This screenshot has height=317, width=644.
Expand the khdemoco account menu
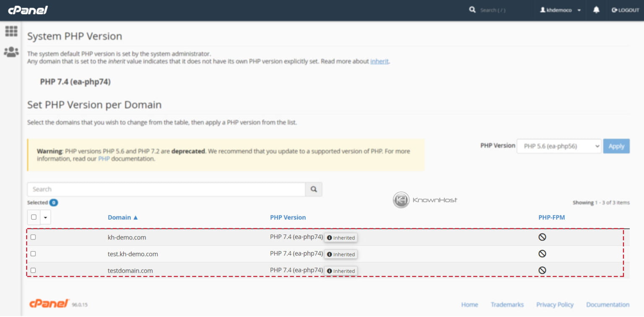point(560,10)
